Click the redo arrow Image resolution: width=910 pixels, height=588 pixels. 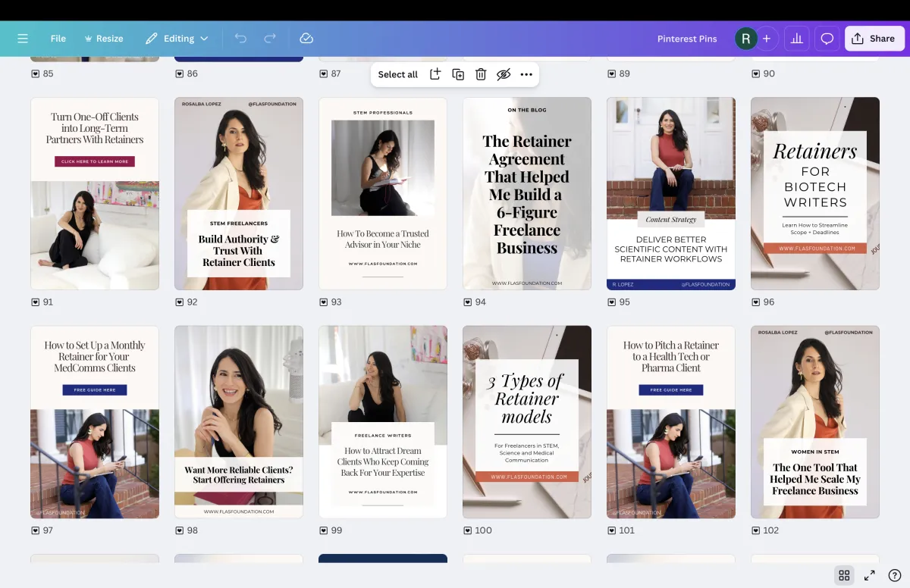pyautogui.click(x=270, y=39)
